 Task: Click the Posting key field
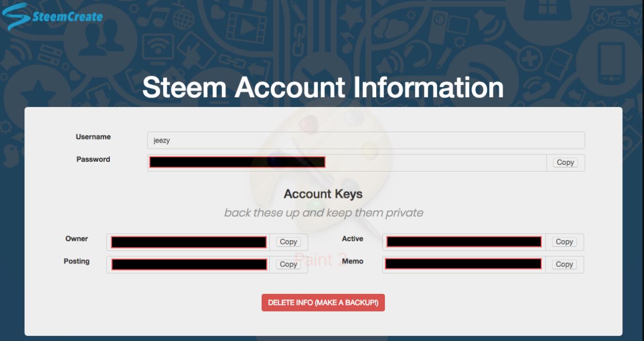click(x=189, y=265)
